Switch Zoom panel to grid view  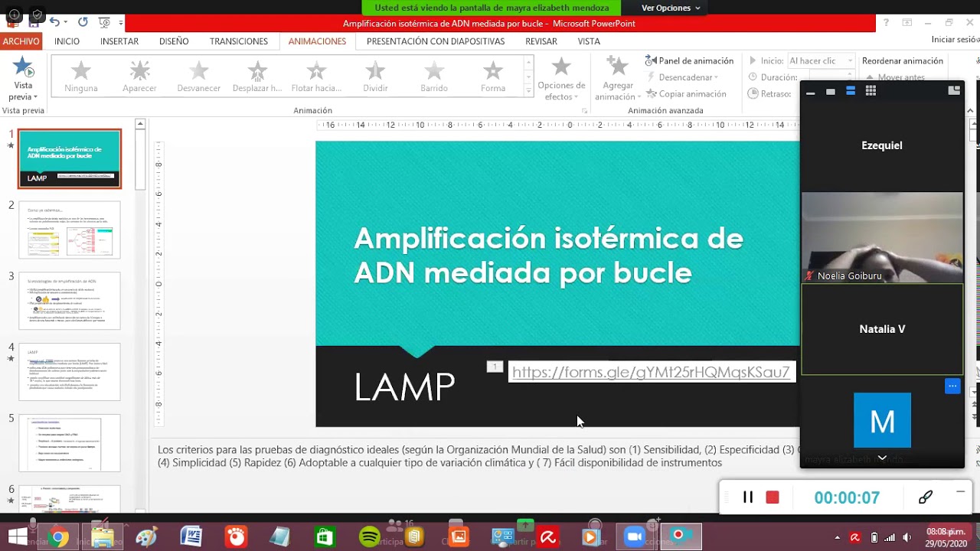coord(871,91)
